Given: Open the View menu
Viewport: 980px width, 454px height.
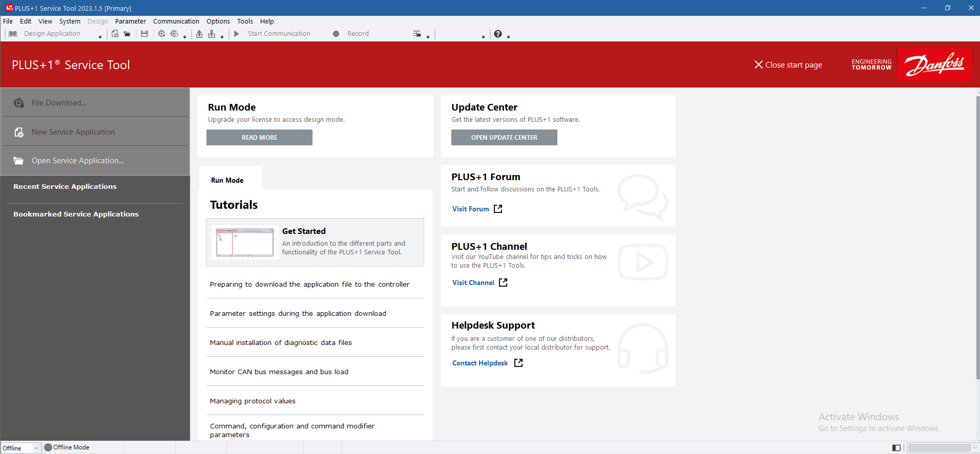Looking at the screenshot, I should (45, 21).
